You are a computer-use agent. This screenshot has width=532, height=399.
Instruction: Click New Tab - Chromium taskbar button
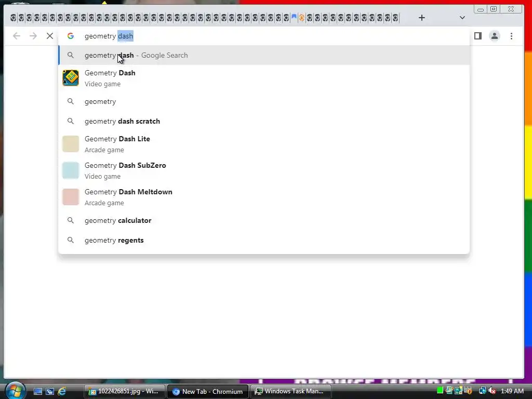point(208,391)
